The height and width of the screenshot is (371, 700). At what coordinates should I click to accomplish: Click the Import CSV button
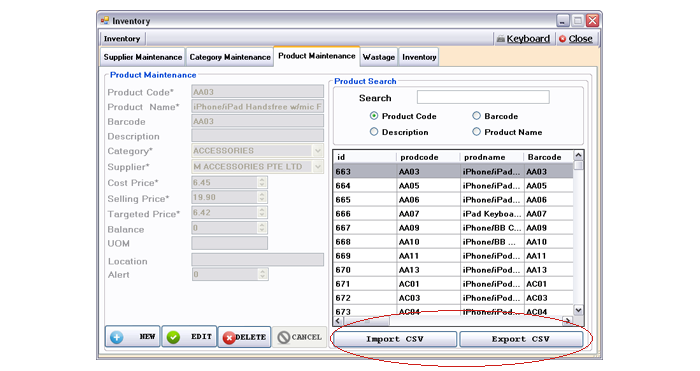tap(395, 339)
